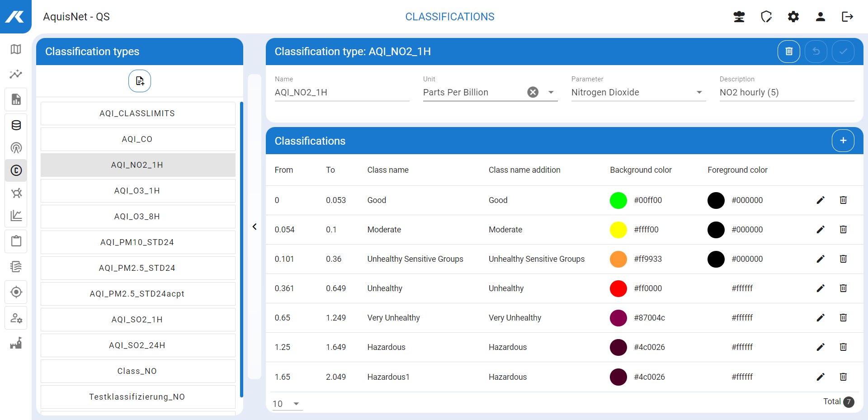The image size is (868, 420).
Task: Edit the Good classification row
Action: 820,200
